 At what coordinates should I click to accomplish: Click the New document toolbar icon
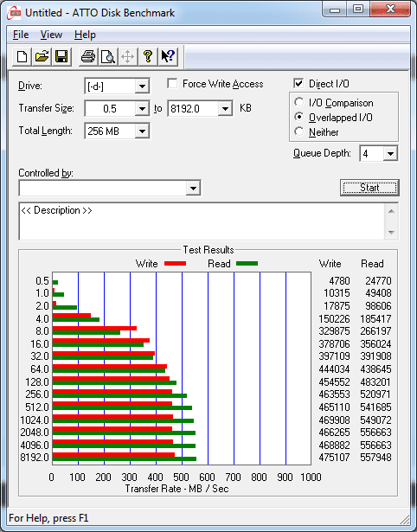point(22,56)
